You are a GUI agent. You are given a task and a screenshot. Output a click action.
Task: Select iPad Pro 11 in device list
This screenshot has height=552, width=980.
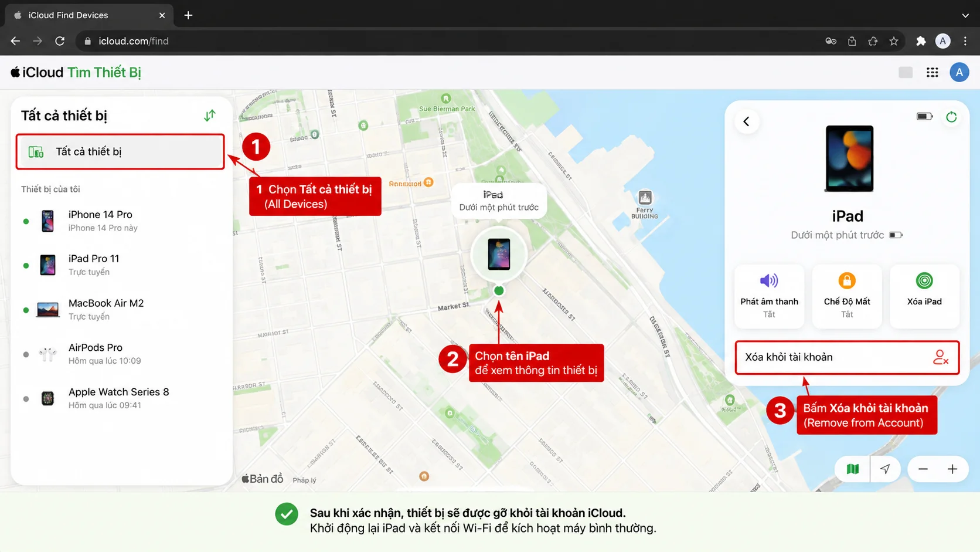(x=121, y=265)
